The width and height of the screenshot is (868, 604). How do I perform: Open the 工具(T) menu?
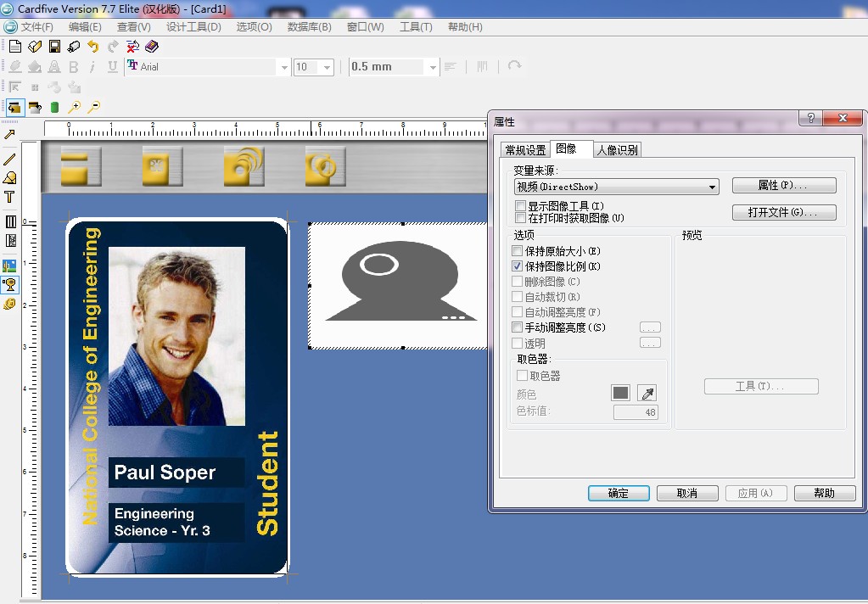point(416,26)
